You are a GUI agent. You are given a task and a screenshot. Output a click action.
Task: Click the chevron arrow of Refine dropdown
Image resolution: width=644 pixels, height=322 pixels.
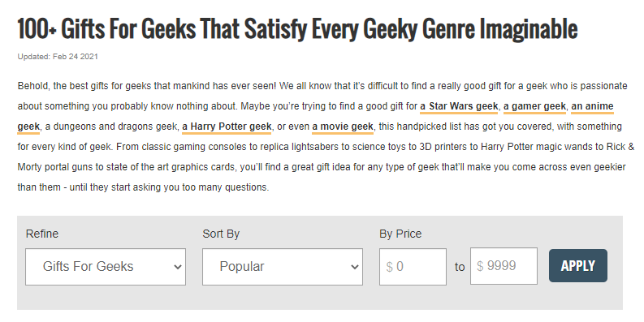point(177,267)
